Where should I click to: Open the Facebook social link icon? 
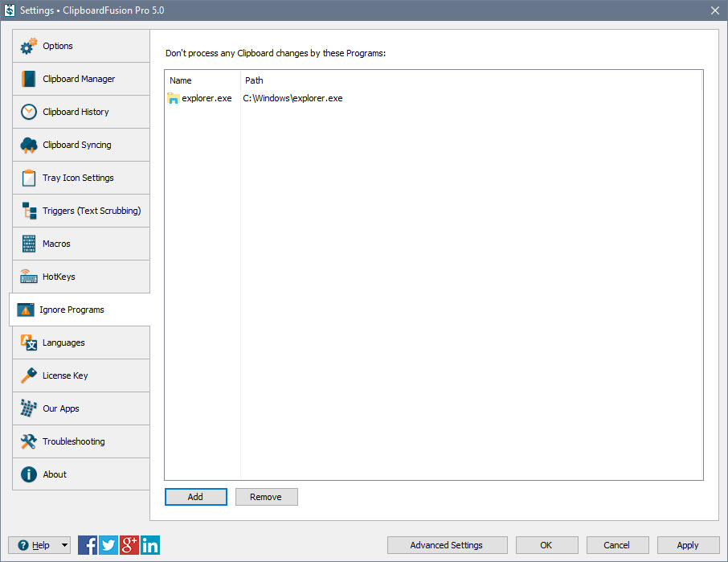point(88,545)
